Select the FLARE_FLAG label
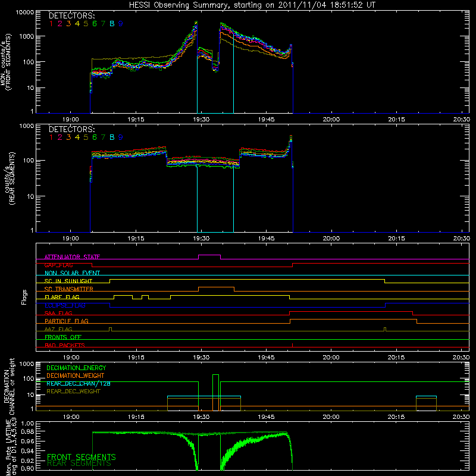 (62, 297)
